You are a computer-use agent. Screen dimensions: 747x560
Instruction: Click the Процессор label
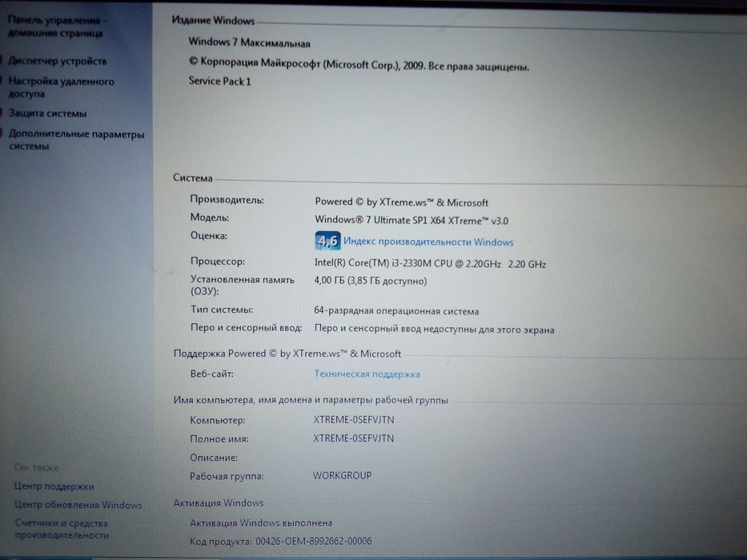(217, 262)
